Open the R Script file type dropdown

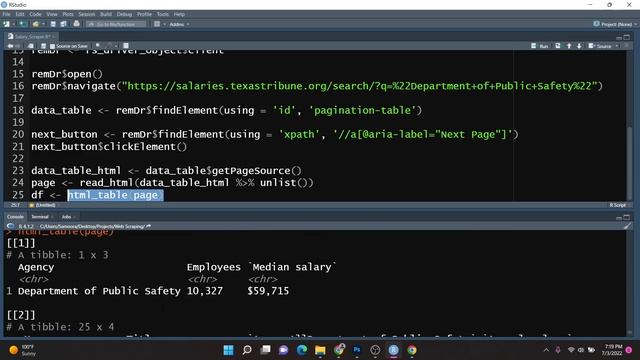coord(619,205)
